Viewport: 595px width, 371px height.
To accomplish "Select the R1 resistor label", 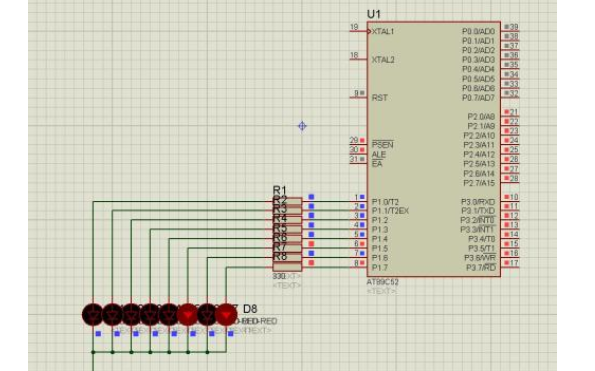I will (280, 190).
